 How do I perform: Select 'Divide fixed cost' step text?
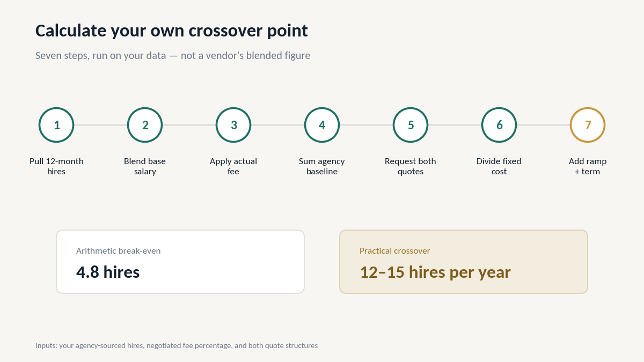point(499,166)
